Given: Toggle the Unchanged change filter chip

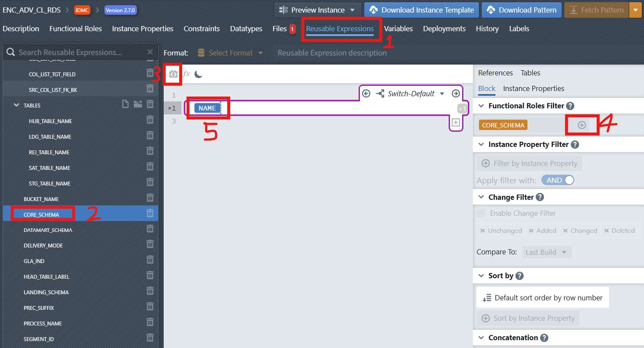Looking at the screenshot, I should coord(501,231).
